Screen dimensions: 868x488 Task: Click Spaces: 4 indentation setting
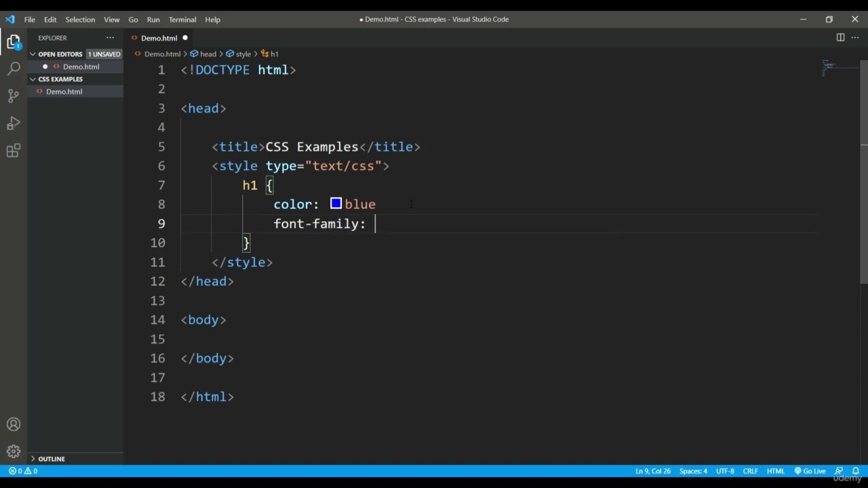(693, 471)
